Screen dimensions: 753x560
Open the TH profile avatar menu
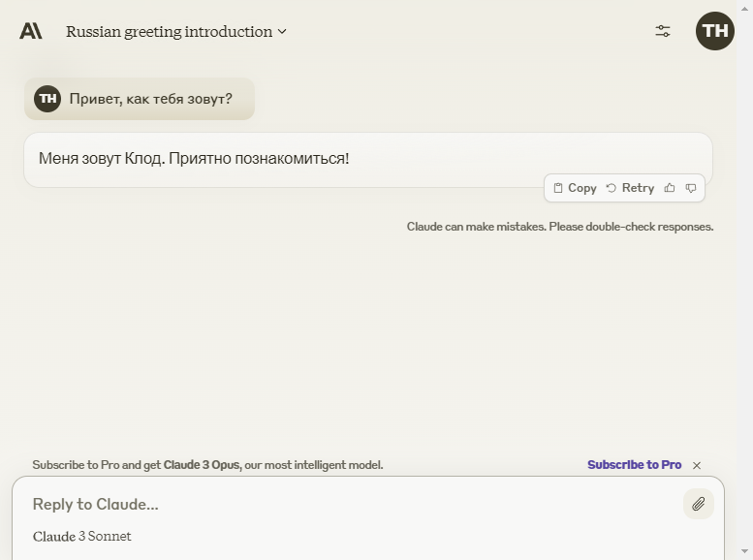point(714,31)
